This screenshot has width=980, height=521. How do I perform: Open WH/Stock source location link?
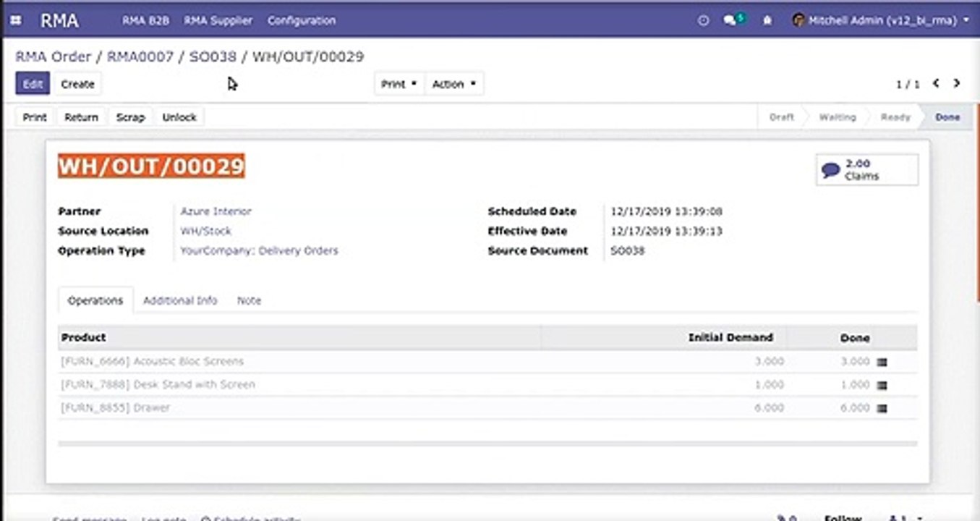pyautogui.click(x=206, y=231)
